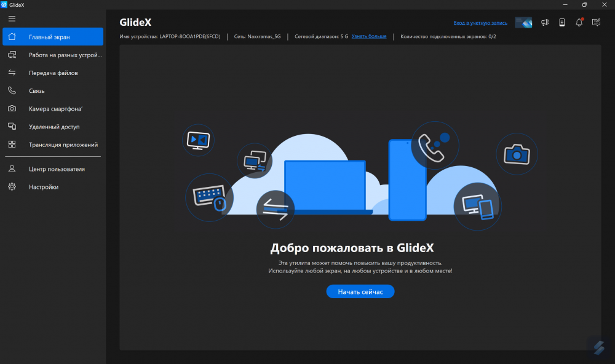This screenshot has height=364, width=615.
Task: Click Вход в учетную запись link
Action: pos(480,23)
